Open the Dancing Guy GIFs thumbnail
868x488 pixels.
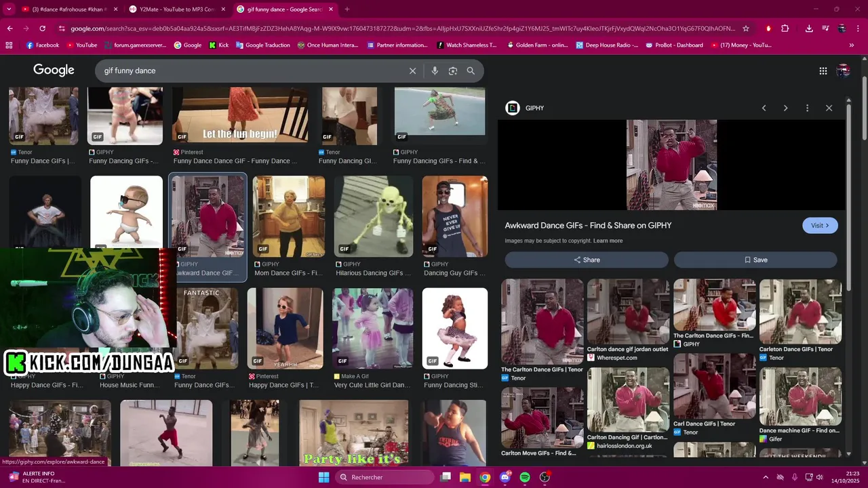[x=455, y=216]
